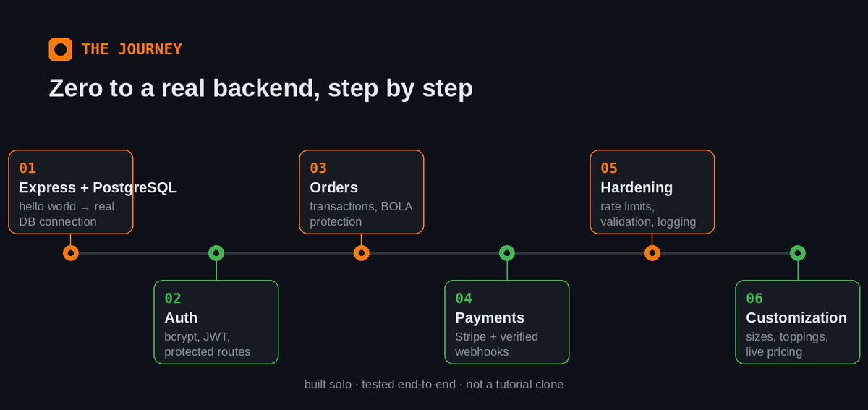
Task: Open the Auth step card
Action: (x=216, y=323)
